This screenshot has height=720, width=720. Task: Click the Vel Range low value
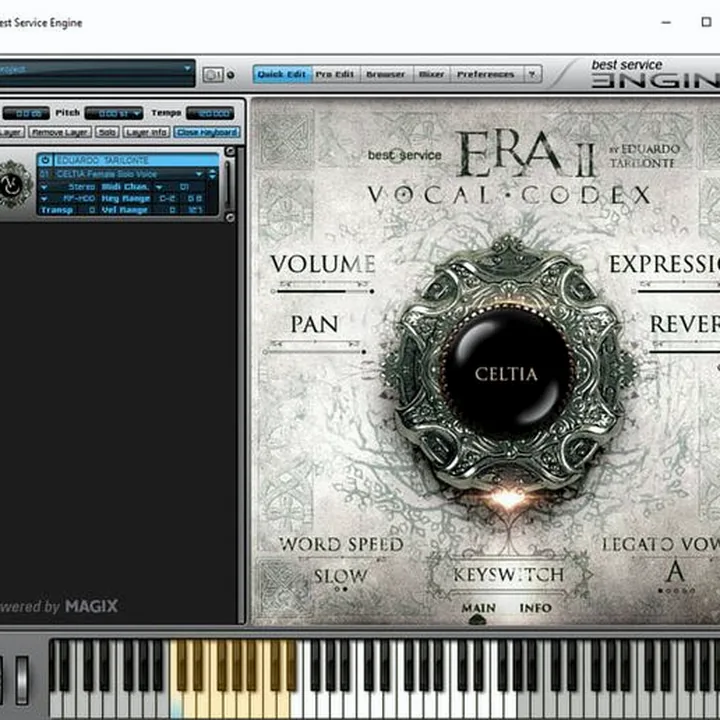tap(172, 210)
